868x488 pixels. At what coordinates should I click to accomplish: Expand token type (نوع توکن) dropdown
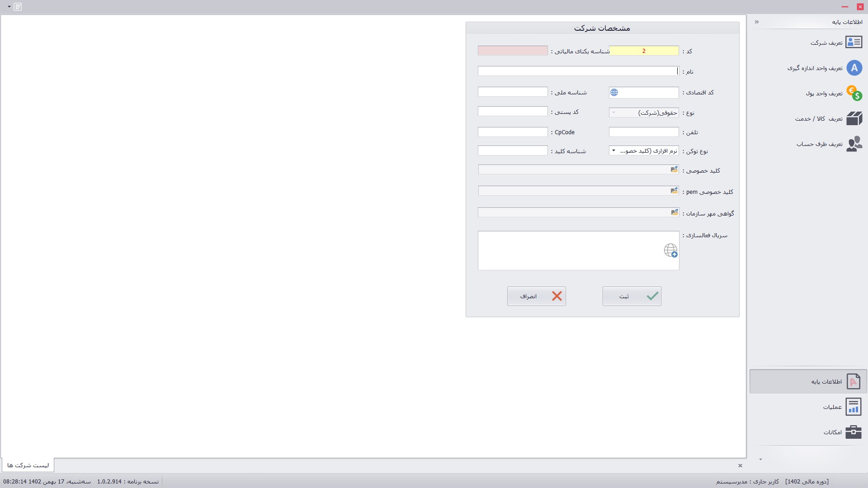coord(613,150)
